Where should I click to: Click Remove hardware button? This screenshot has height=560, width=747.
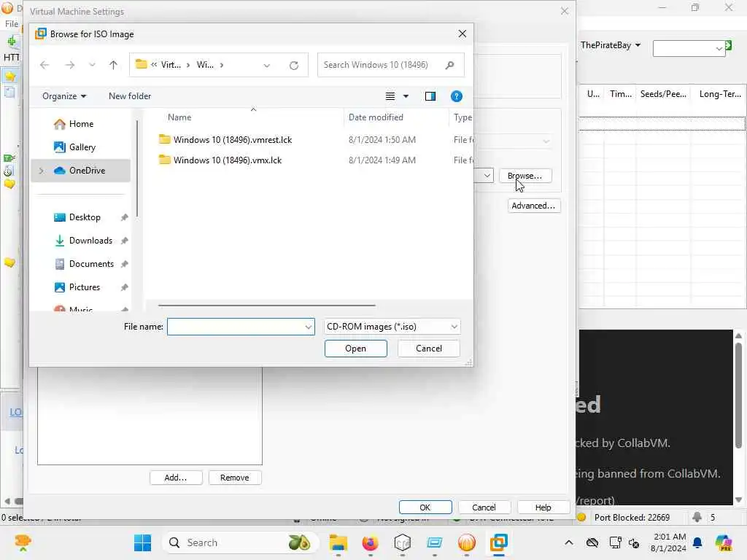234,478
